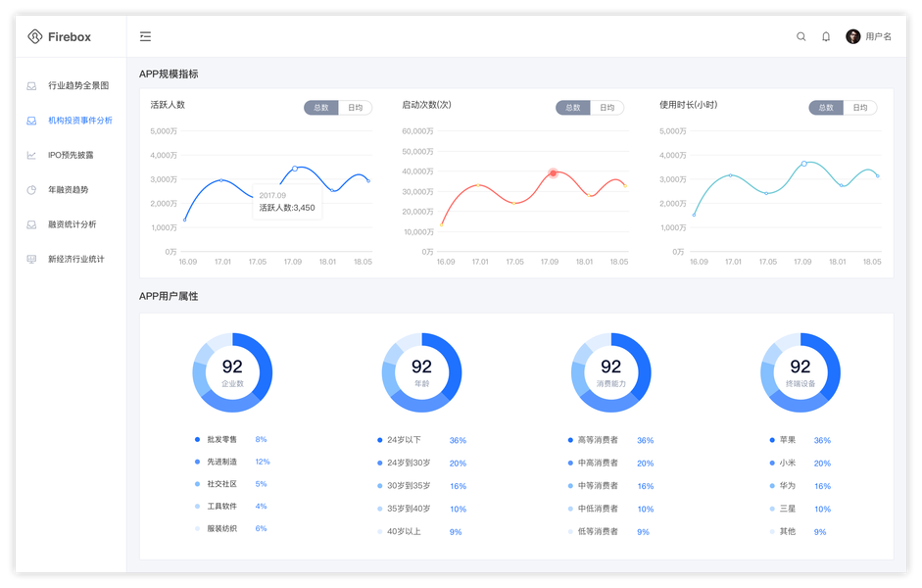Screen dimensions: 922x588
Task: Open IPO预先披露 menu item
Action: coord(72,155)
